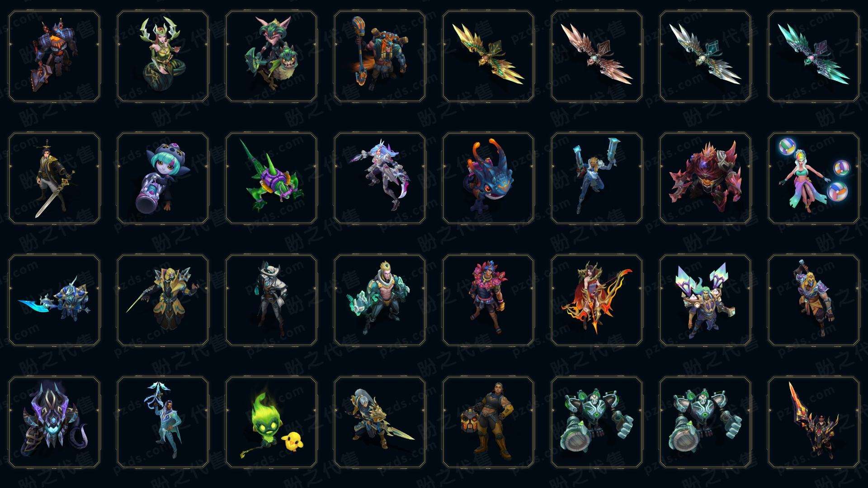Select the purple horned masked demon tile
The image size is (868, 488).
(54, 422)
